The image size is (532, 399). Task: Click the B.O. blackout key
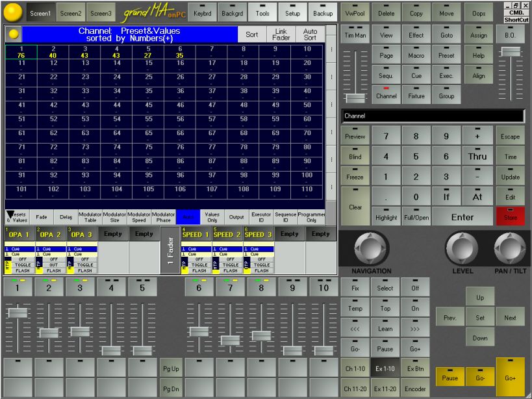pos(510,34)
